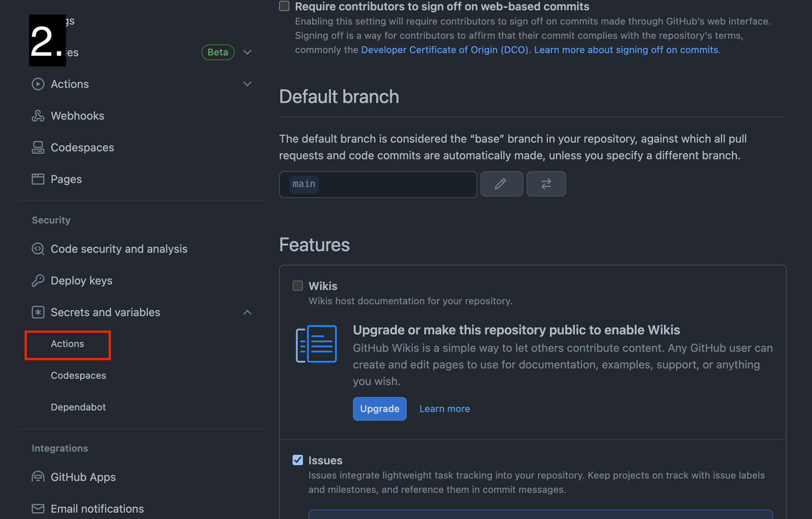Viewport: 812px width, 519px height.
Task: Open Pages settings
Action: click(66, 179)
